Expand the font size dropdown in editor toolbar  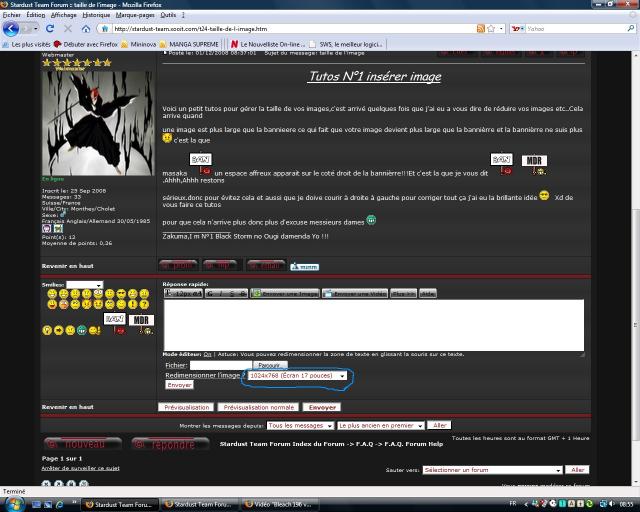pyautogui.click(x=183, y=293)
